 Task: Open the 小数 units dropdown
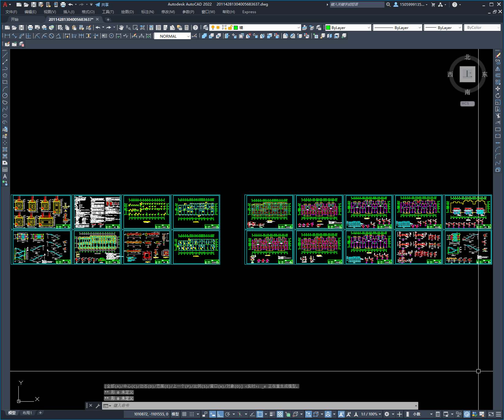coord(423,414)
